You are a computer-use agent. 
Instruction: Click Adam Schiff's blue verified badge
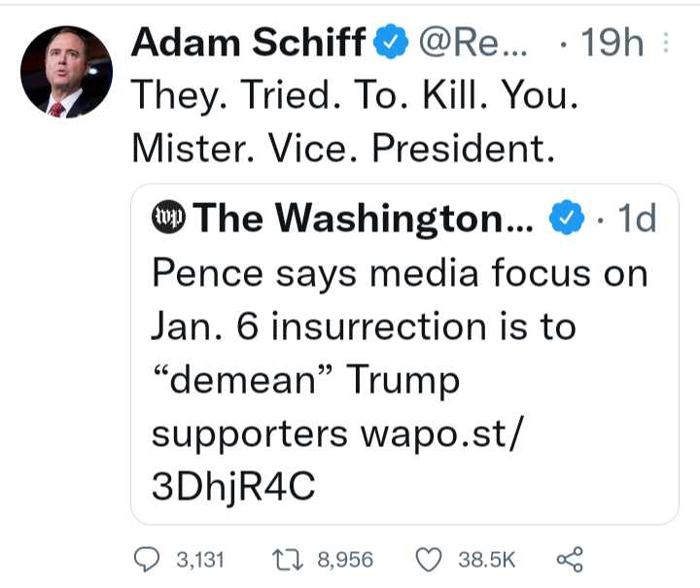click(390, 43)
